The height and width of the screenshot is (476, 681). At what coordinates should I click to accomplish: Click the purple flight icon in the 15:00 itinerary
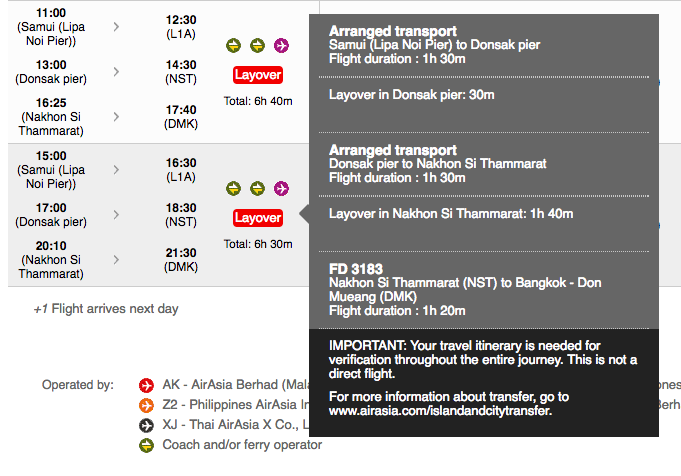(x=281, y=188)
